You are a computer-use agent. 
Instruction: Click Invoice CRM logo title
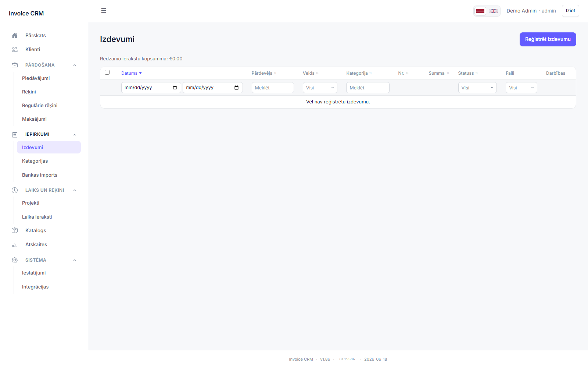pyautogui.click(x=26, y=13)
